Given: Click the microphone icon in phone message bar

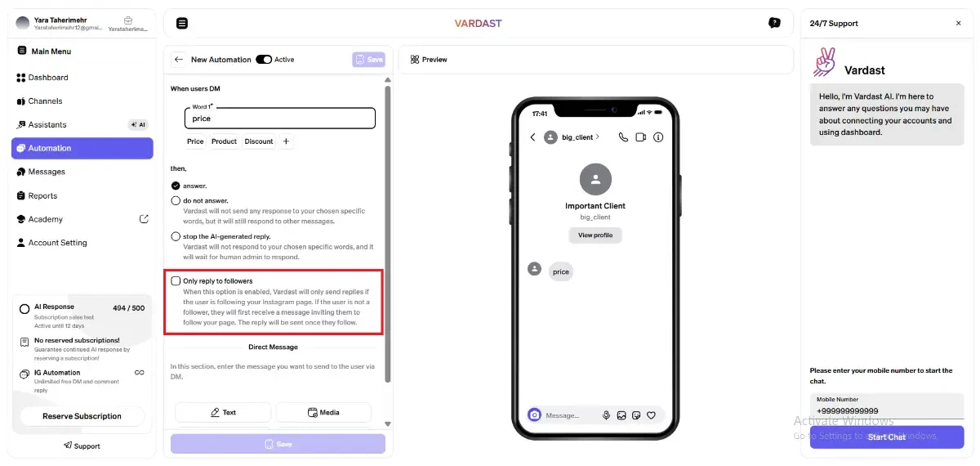Looking at the screenshot, I should tap(606, 415).
